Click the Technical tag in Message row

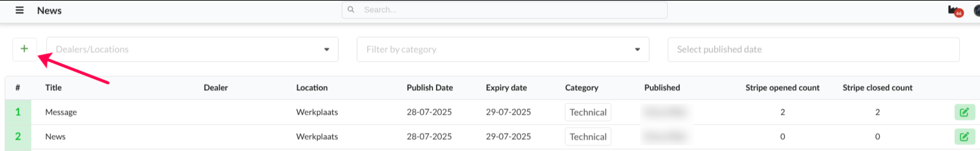[588, 112]
